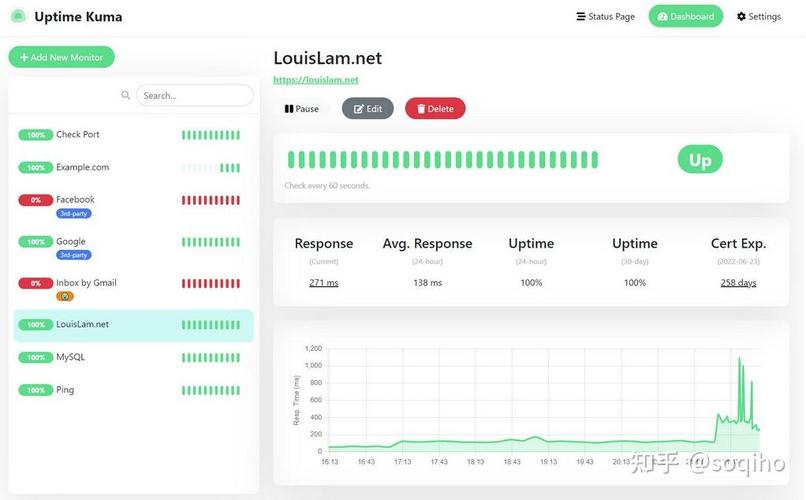The width and height of the screenshot is (806, 500).
Task: Click the green Up status badge
Action: point(700,160)
